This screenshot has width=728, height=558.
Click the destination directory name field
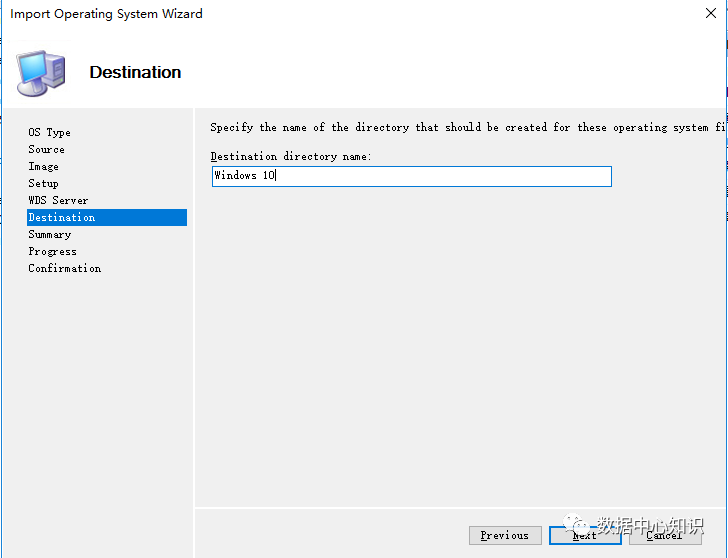pyautogui.click(x=410, y=176)
